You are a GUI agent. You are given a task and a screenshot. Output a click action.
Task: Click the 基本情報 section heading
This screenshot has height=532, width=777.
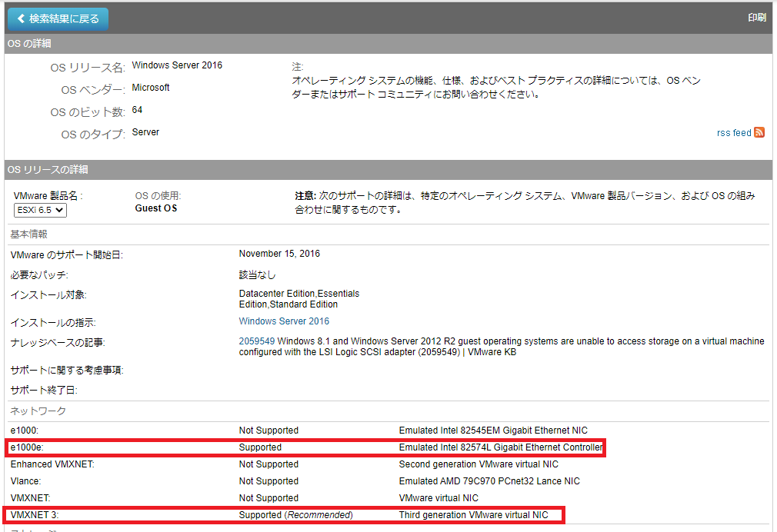click(x=28, y=234)
